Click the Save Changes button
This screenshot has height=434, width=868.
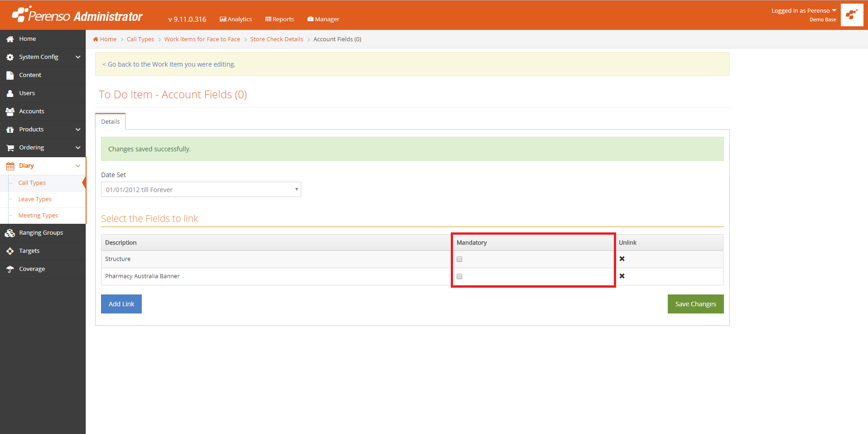[695, 304]
